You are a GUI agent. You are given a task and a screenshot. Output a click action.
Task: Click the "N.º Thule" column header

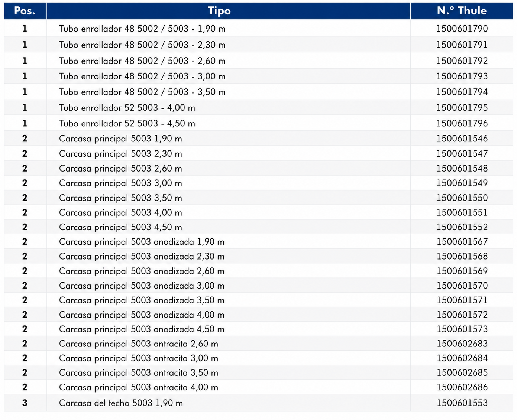(462, 11)
